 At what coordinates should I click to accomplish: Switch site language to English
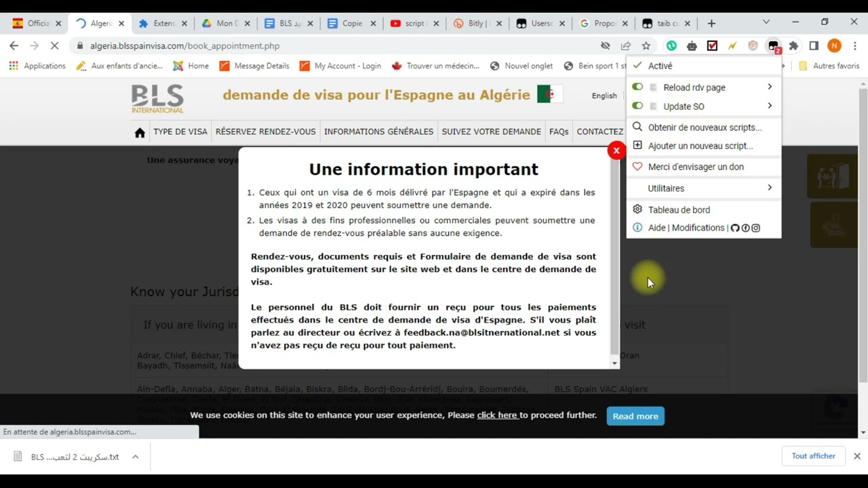(x=604, y=96)
